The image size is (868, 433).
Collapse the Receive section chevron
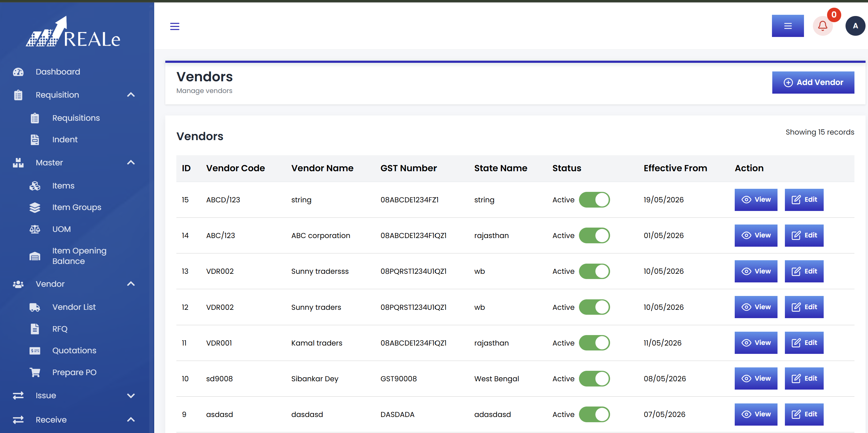click(x=131, y=420)
